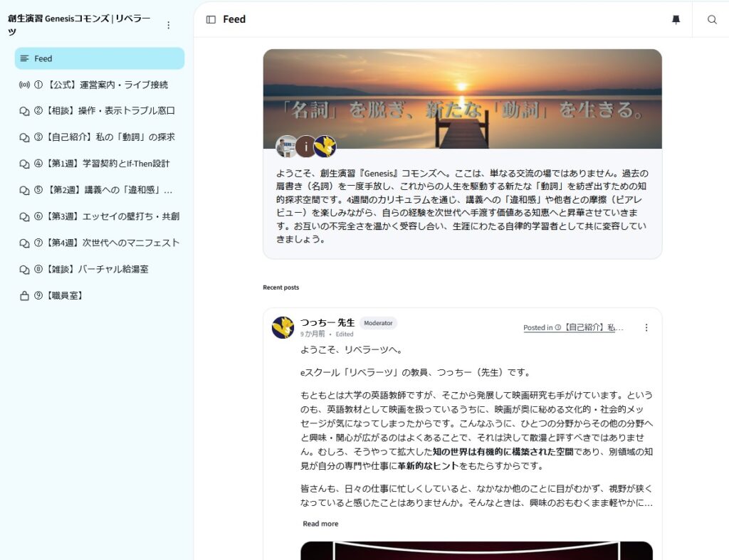Click the 'ようこそ、リベラーツへ。' post line
This screenshot has width=729, height=560.
(352, 350)
